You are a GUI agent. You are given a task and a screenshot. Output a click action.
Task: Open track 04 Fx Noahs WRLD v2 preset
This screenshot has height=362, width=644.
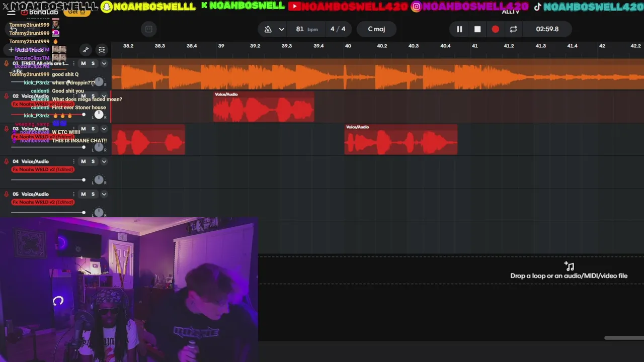click(x=43, y=169)
